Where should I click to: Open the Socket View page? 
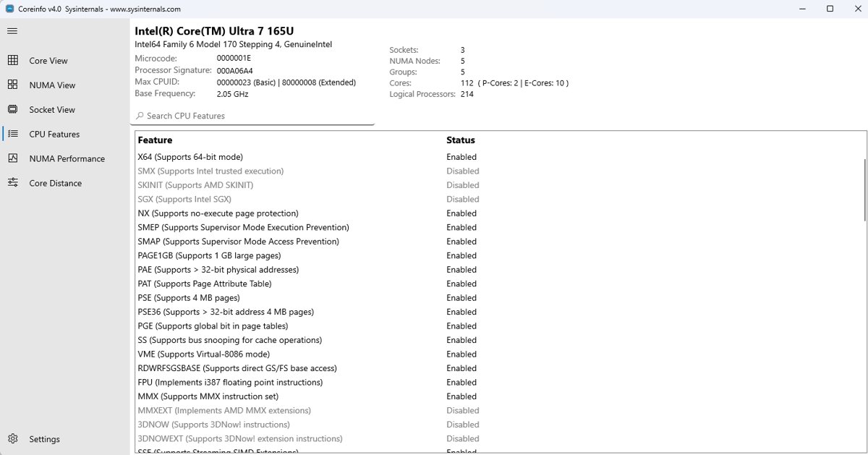(x=64, y=110)
